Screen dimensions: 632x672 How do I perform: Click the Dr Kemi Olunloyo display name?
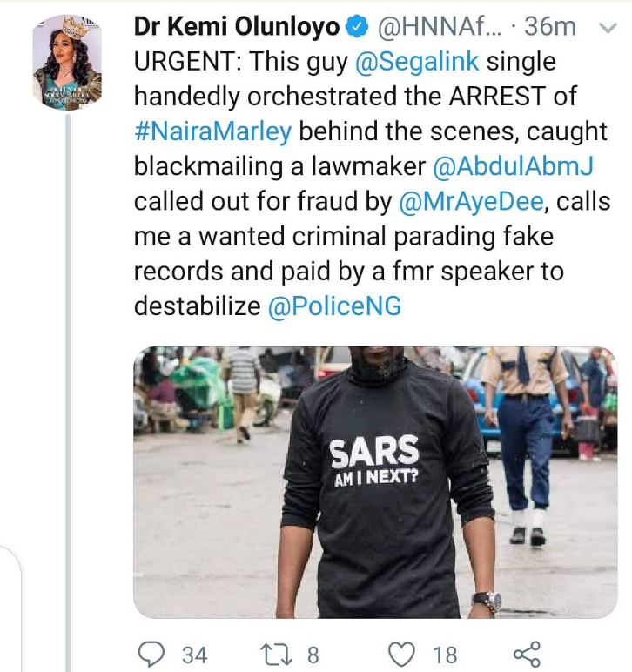(237, 27)
